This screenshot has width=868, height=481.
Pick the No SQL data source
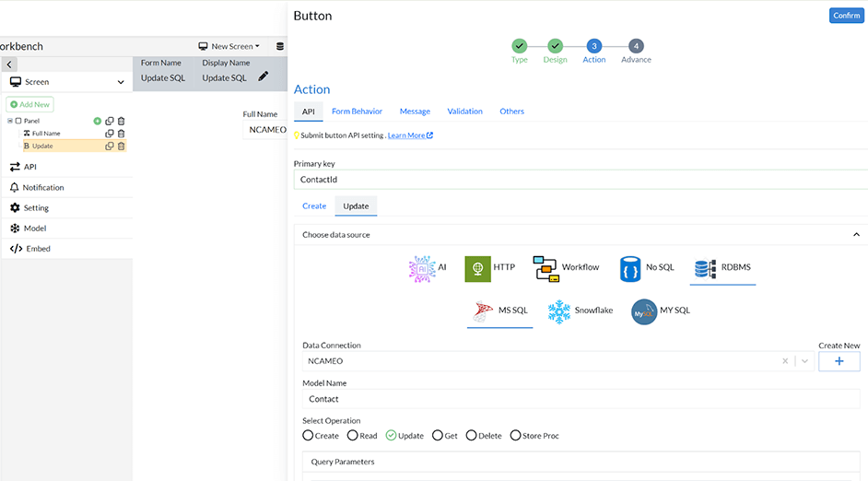pos(630,268)
